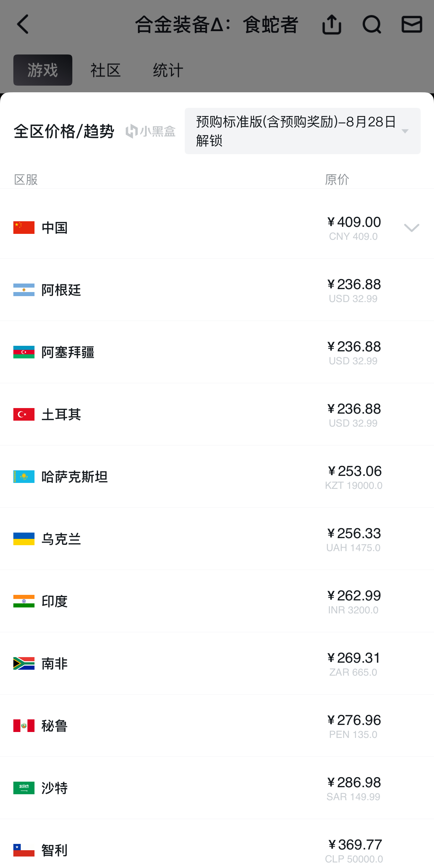Tap the China flag icon
This screenshot has width=434, height=868.
click(24, 228)
